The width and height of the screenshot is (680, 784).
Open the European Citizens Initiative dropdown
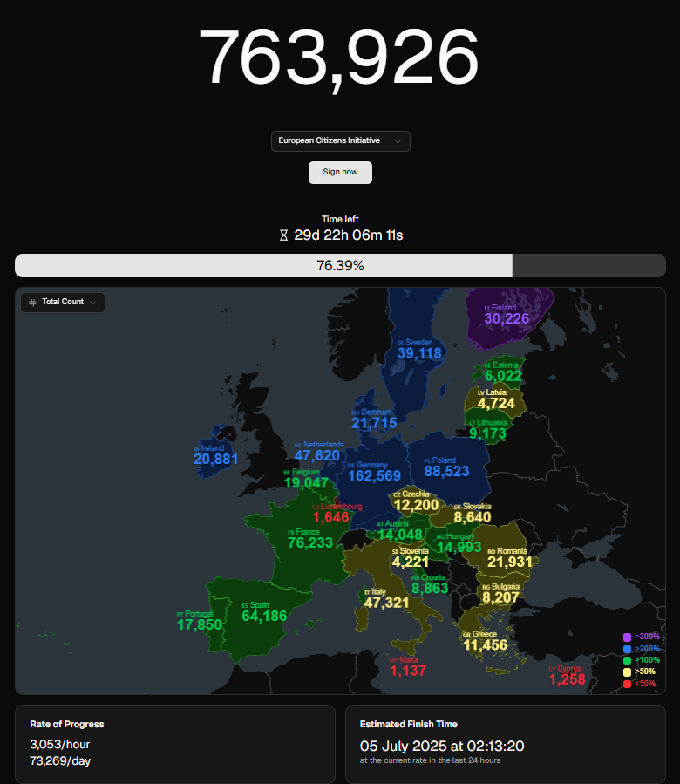pos(341,141)
